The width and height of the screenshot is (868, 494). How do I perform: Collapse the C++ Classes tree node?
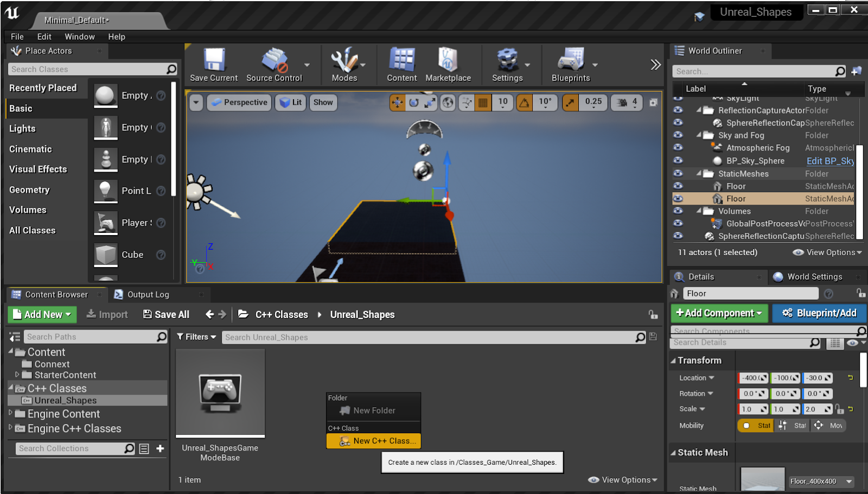click(11, 388)
